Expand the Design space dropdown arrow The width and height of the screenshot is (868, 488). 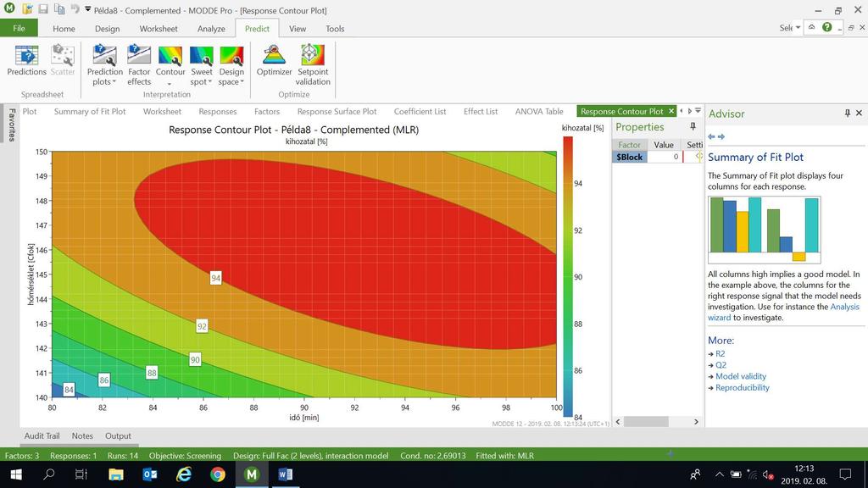(242, 82)
